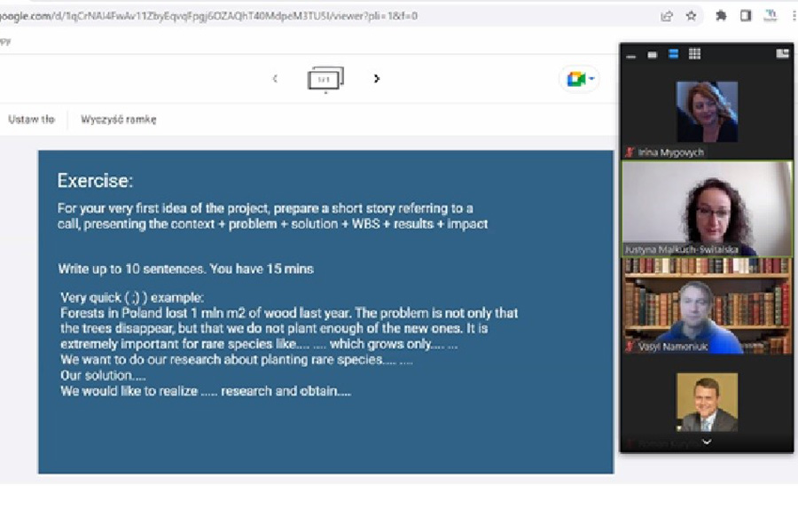Click the 'Very quick ( ;) ) example:' line
This screenshot has width=798, height=532.
[132, 297]
